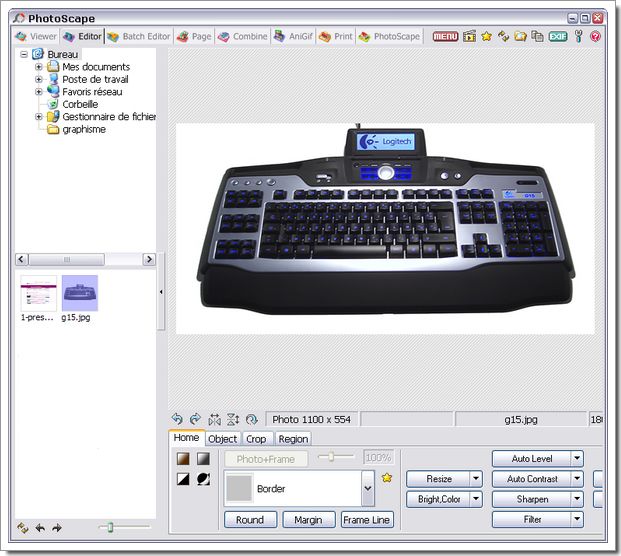Screen dimensions: 621x556
Task: Click the yellow star icon in top toolbar
Action: pos(486,36)
